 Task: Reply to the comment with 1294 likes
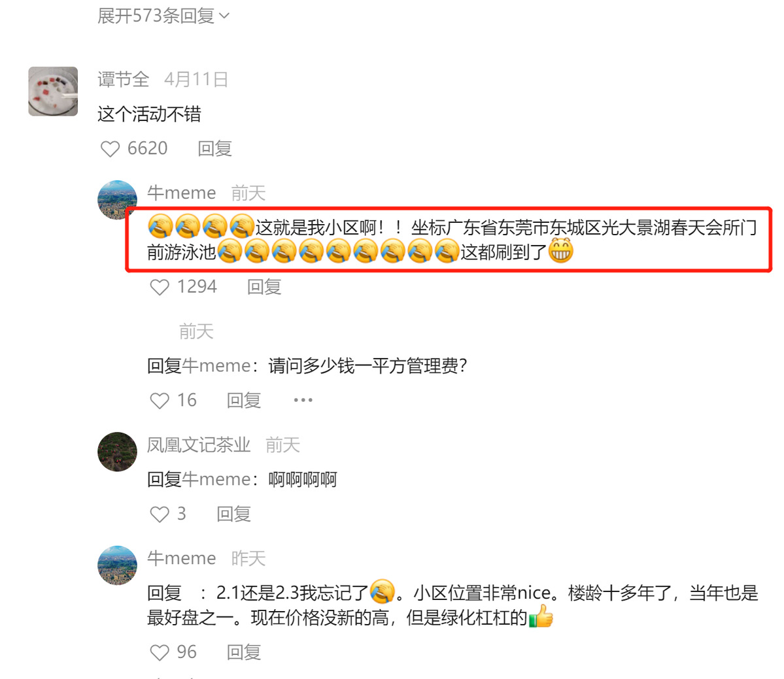click(265, 288)
